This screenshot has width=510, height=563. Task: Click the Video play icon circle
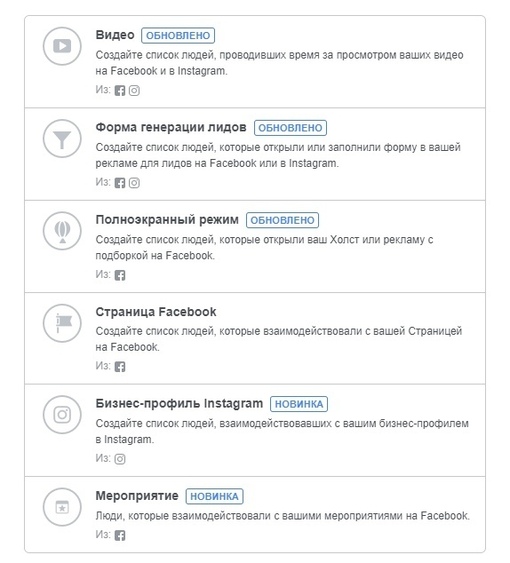pos(62,46)
